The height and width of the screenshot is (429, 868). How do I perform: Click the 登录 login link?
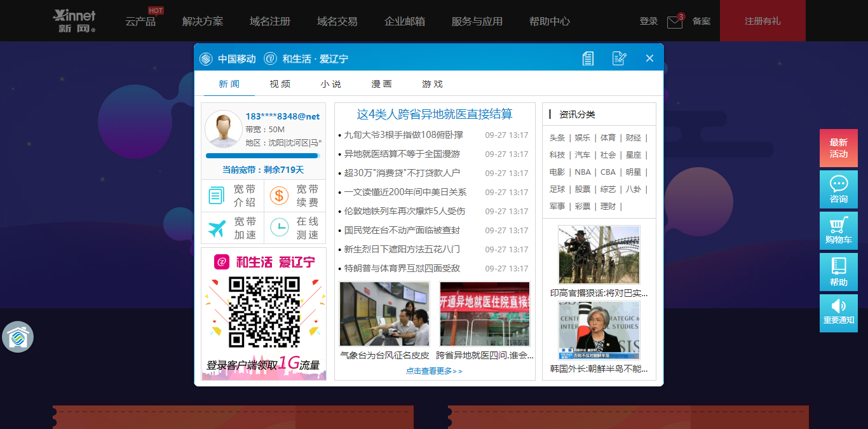(649, 21)
